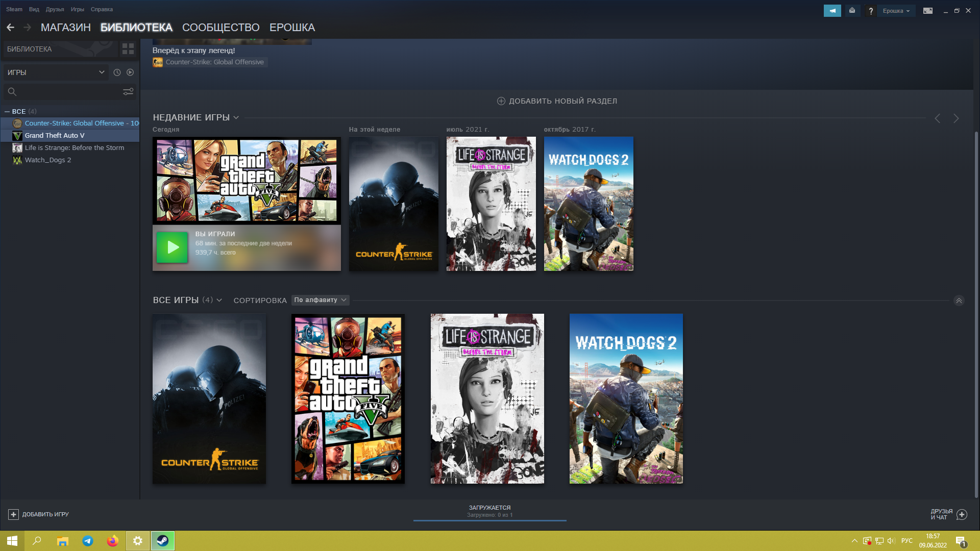Open the Вид menu
The width and height of the screenshot is (980, 551).
(x=34, y=9)
